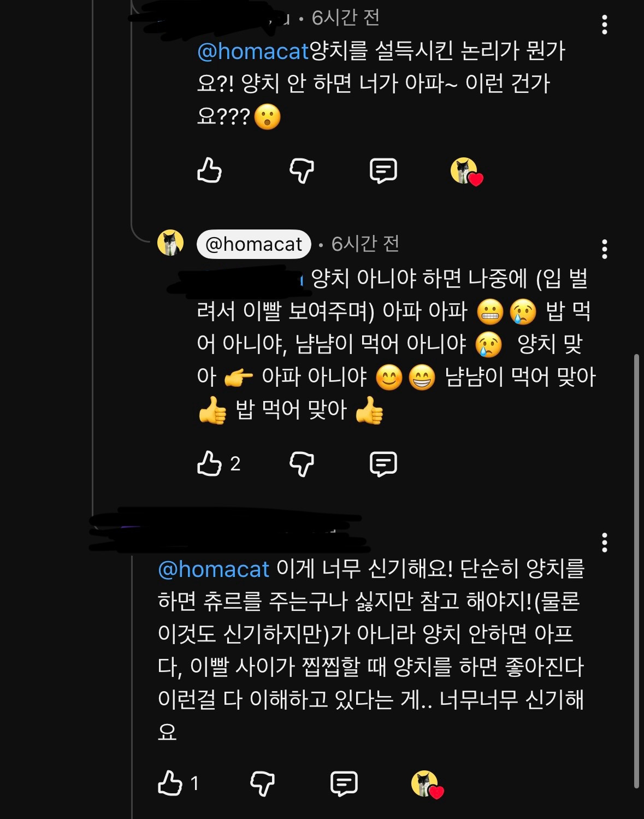Open @homacat channel name chip

click(x=254, y=244)
